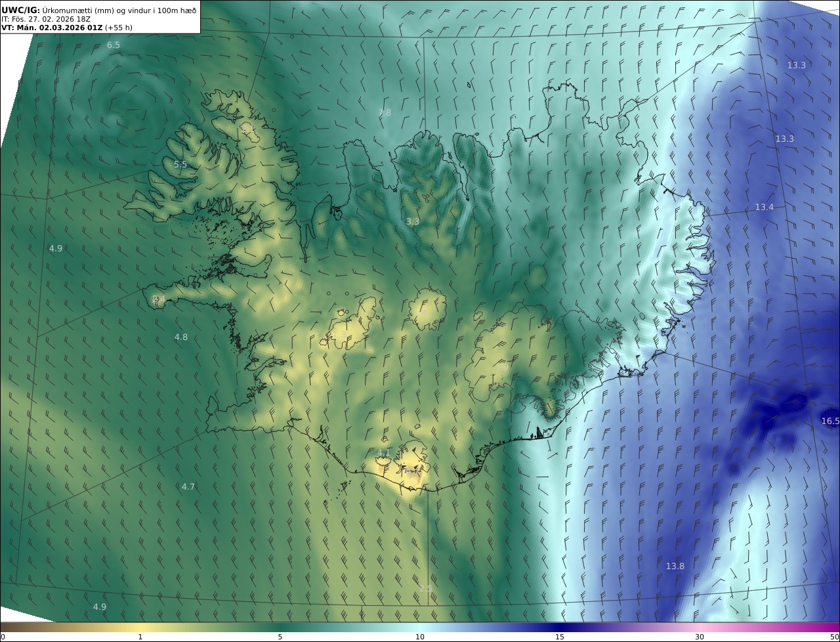Click the 3.3 value label on map
This screenshot has width=840, height=642.
click(412, 222)
